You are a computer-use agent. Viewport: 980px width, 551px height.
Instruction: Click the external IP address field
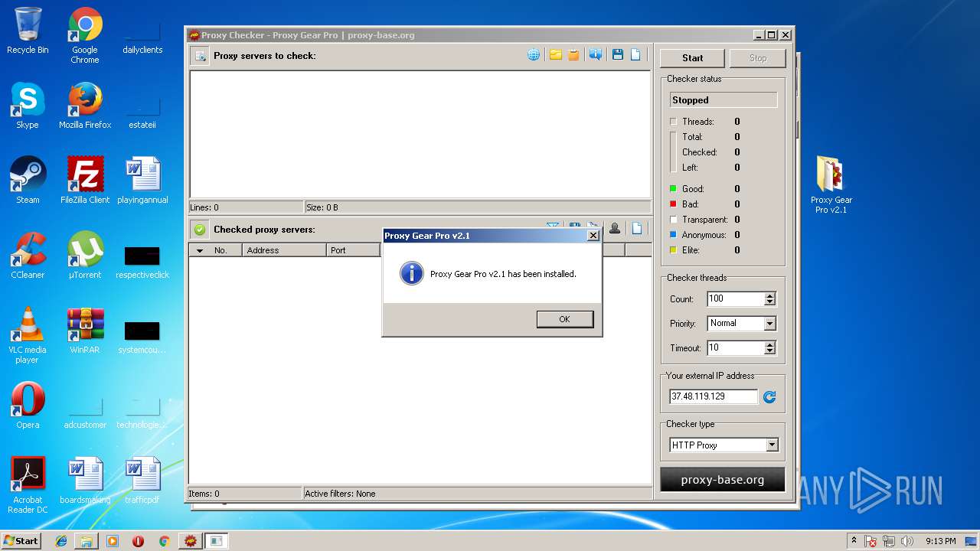pos(713,396)
